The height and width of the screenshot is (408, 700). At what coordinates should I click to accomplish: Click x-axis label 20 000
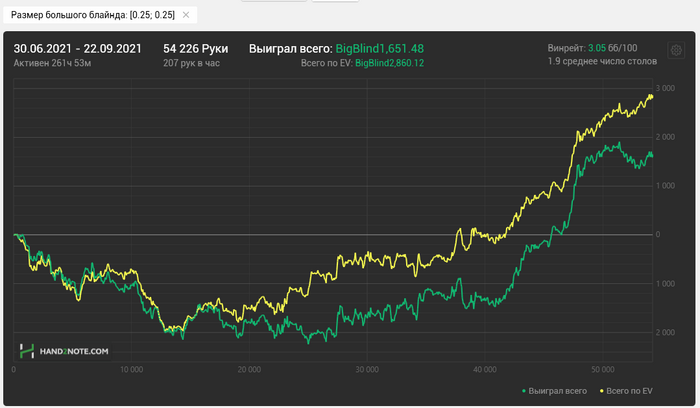tap(249, 370)
